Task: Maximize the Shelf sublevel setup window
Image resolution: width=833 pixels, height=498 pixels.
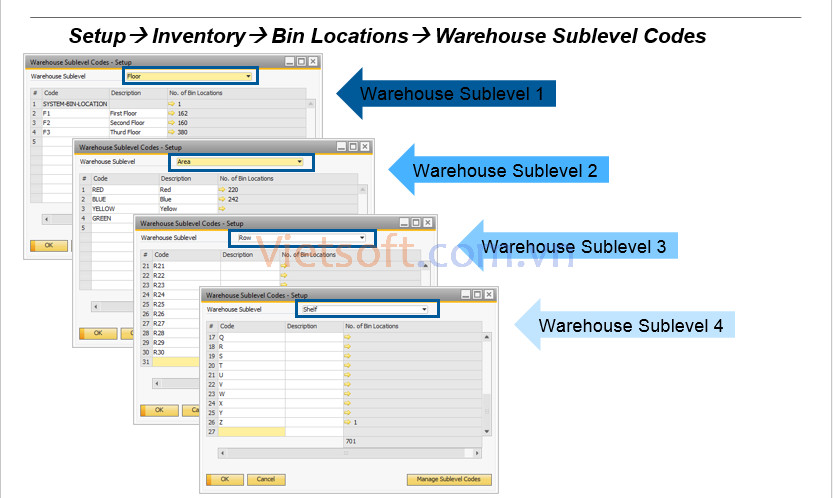Action: [x=479, y=295]
